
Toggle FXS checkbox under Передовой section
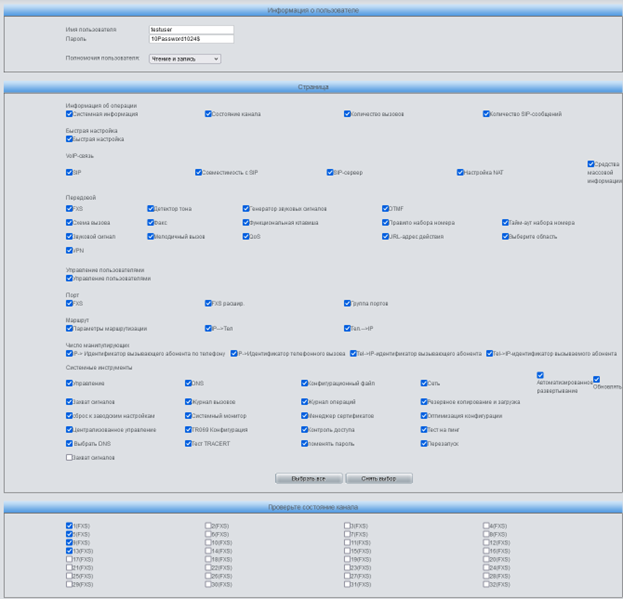point(69,209)
